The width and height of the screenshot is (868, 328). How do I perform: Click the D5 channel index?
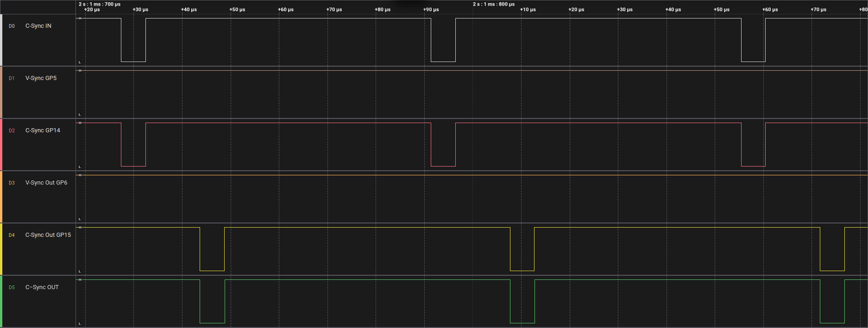coord(12,288)
